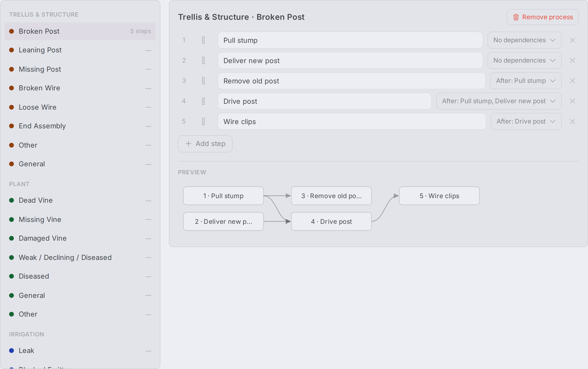Open 'After: Drive post' dropdown
This screenshot has height=369, width=588.
526,121
